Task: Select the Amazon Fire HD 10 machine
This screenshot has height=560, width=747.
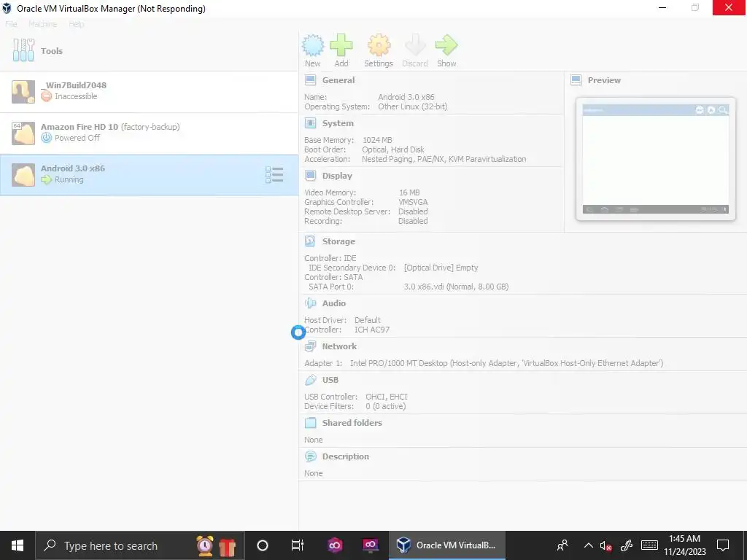Action: [x=149, y=133]
